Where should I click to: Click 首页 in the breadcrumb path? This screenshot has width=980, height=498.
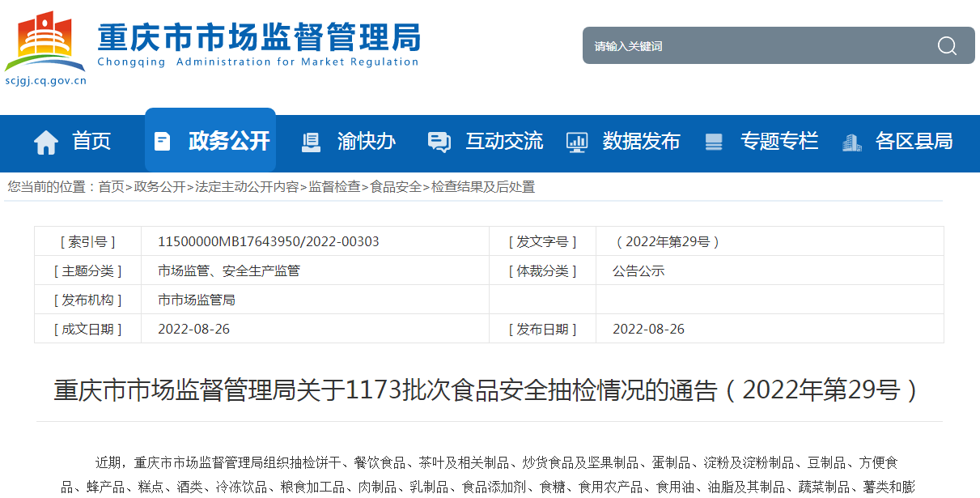111,187
